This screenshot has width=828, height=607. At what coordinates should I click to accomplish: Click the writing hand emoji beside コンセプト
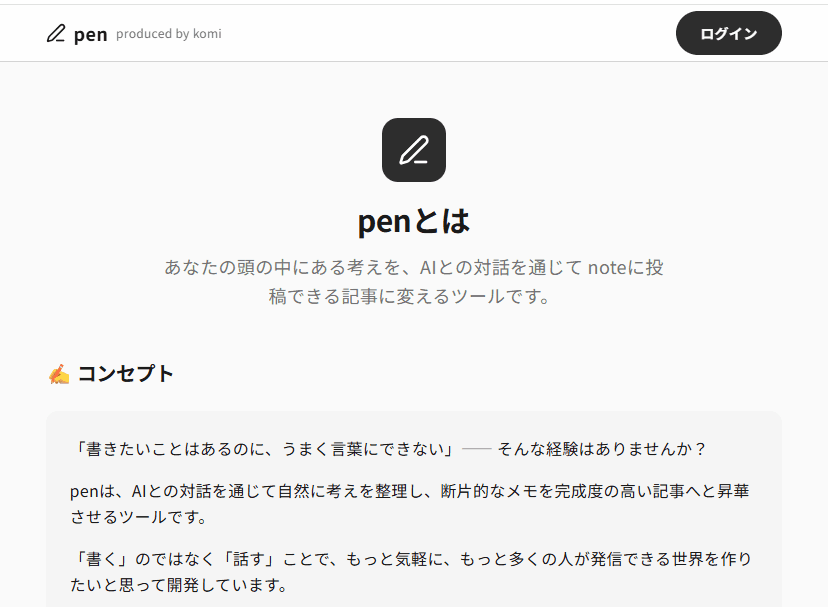pos(57,373)
